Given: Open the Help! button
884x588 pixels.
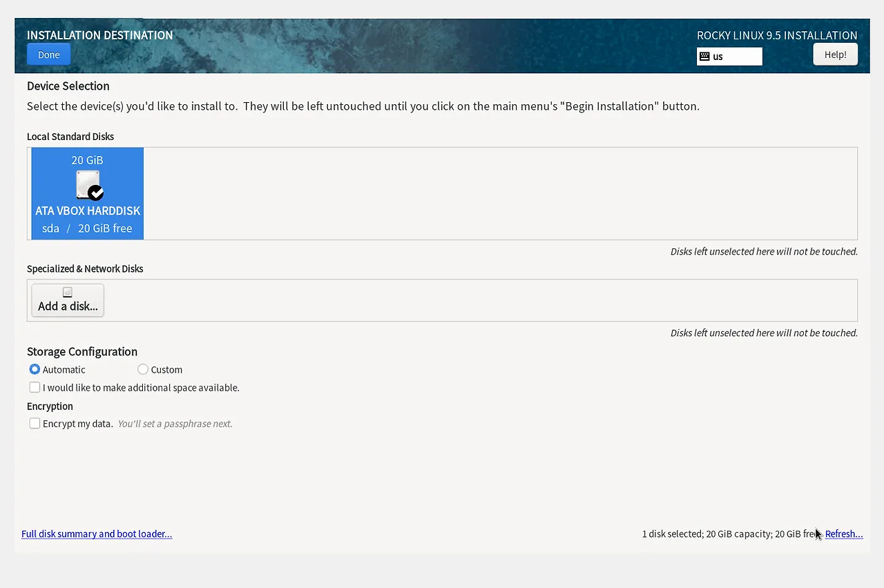Looking at the screenshot, I should point(835,55).
